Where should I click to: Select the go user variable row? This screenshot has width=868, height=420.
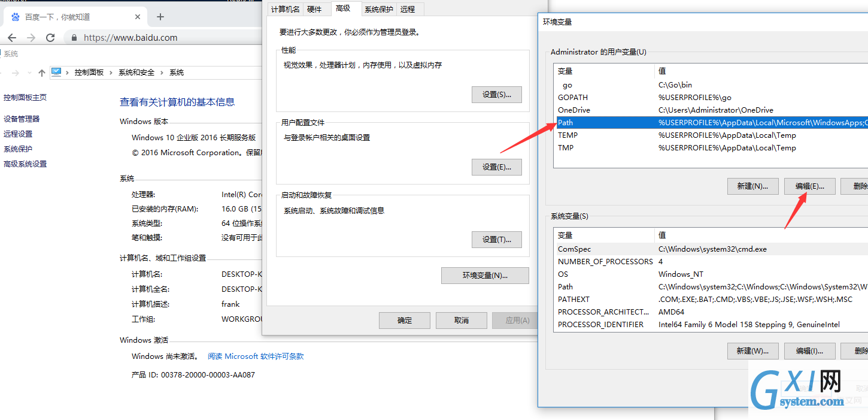point(711,85)
